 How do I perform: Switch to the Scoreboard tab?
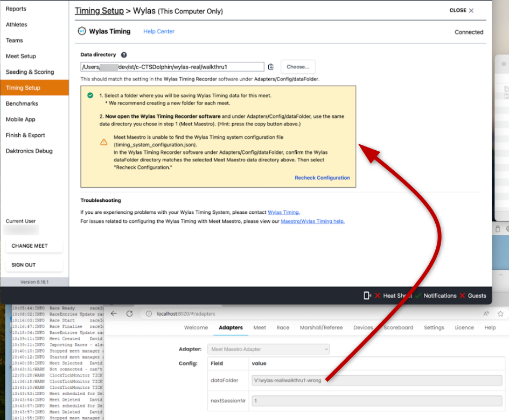tap(398, 327)
